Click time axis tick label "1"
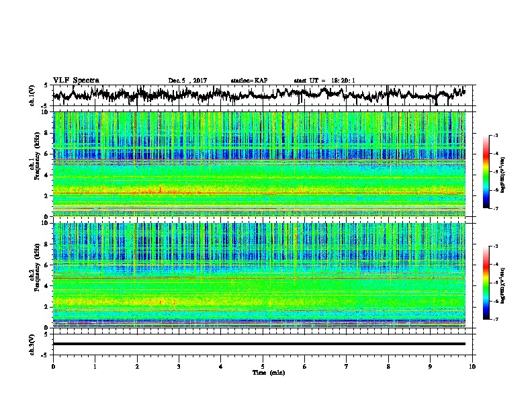Screen dimensions: 532x411 [x=95, y=367]
